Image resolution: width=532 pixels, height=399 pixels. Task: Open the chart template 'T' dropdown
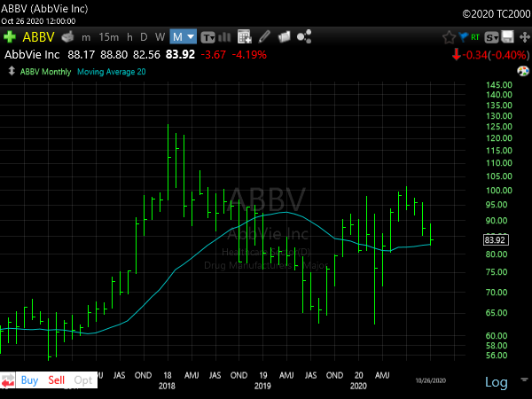(x=207, y=37)
